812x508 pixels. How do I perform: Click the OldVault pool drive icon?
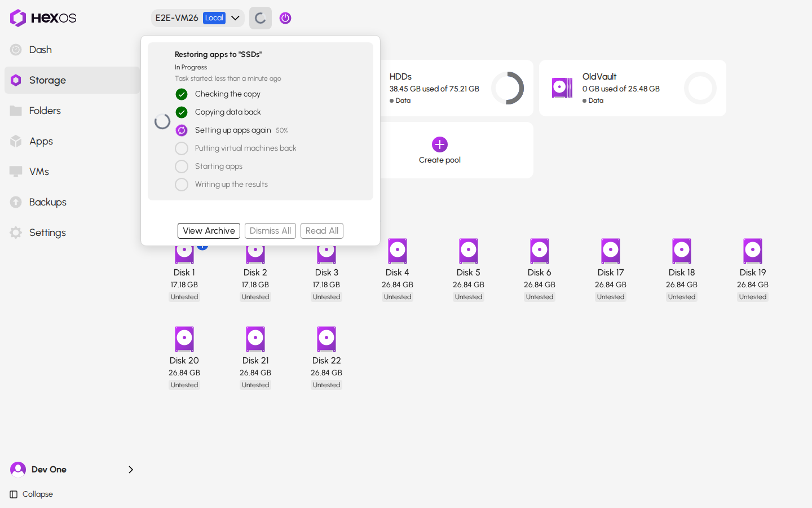point(562,88)
